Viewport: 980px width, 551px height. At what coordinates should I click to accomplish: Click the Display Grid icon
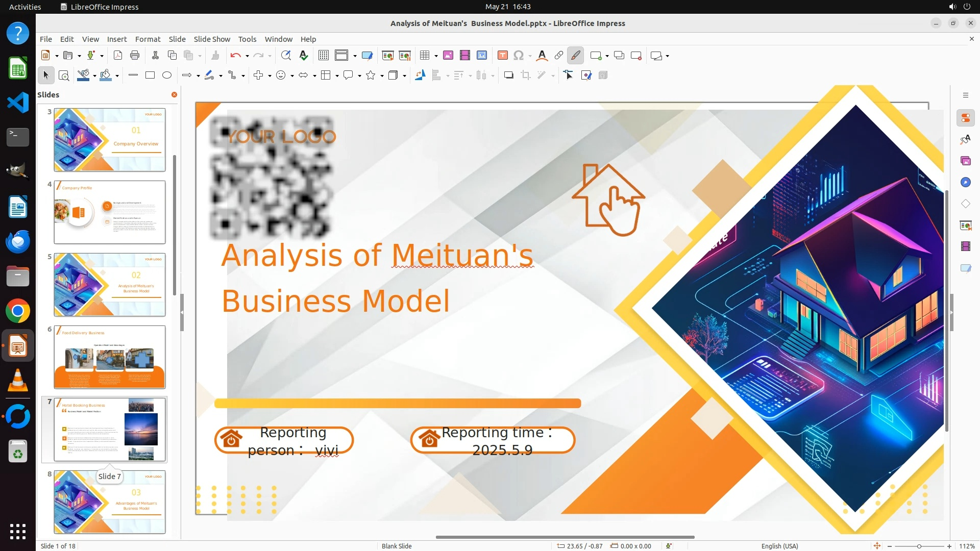click(x=324, y=56)
